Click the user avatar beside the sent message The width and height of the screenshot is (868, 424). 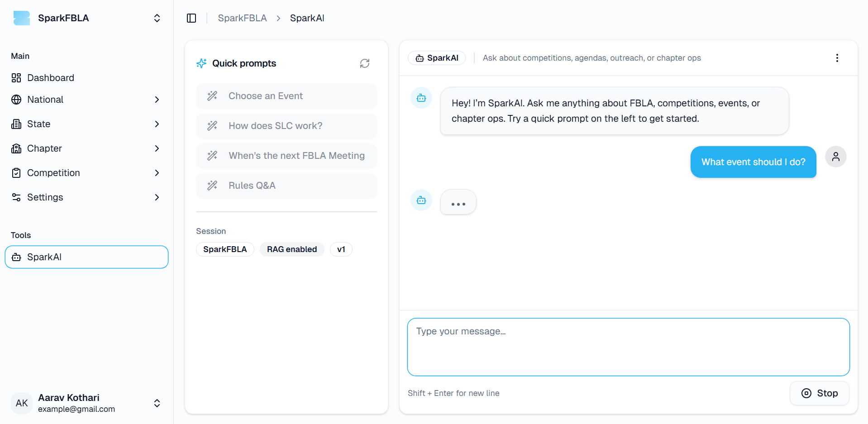pos(836,157)
